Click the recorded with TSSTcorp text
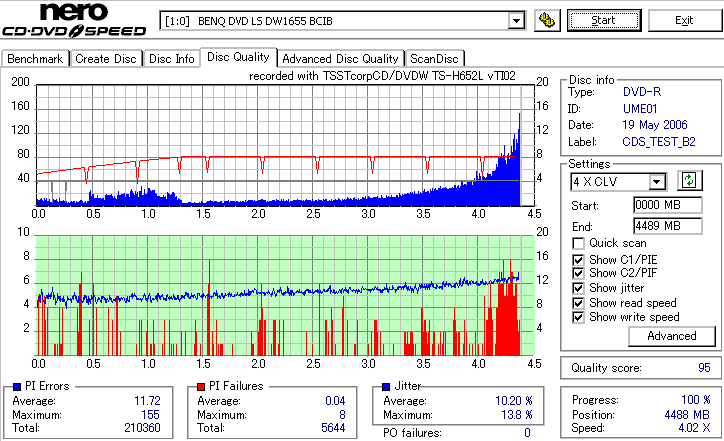The width and height of the screenshot is (724, 441). point(382,76)
